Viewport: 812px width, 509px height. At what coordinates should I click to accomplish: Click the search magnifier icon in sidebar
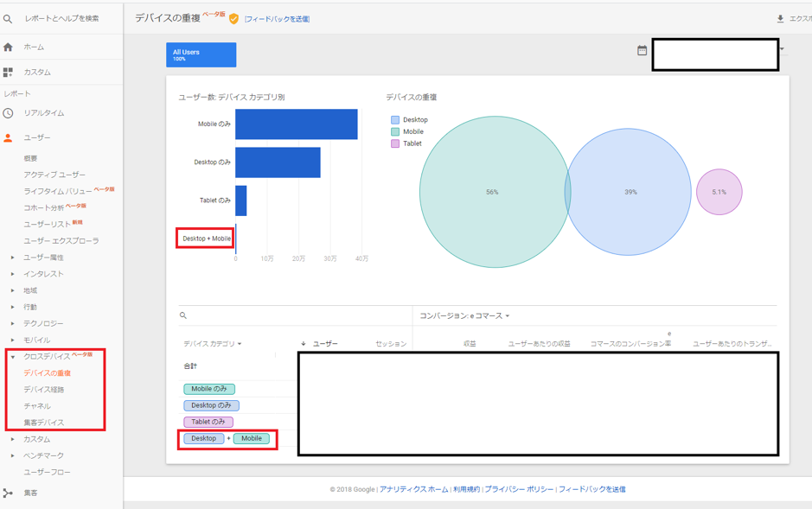pyautogui.click(x=8, y=18)
